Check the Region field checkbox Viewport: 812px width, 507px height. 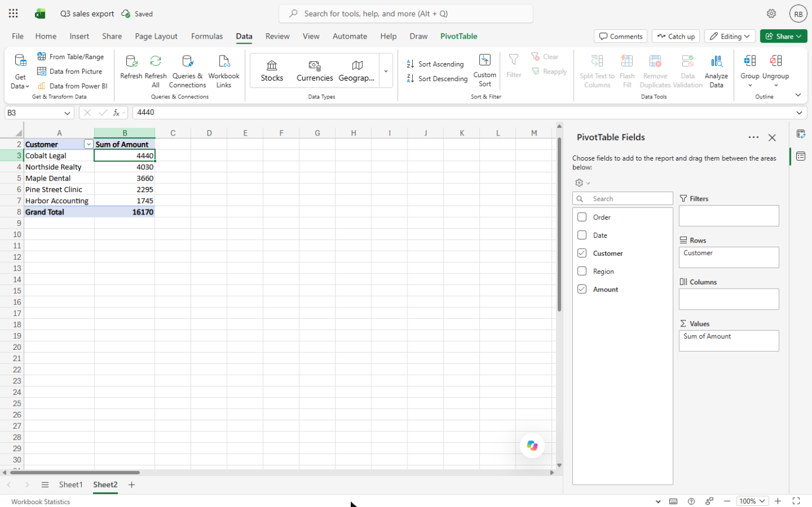pyautogui.click(x=582, y=272)
